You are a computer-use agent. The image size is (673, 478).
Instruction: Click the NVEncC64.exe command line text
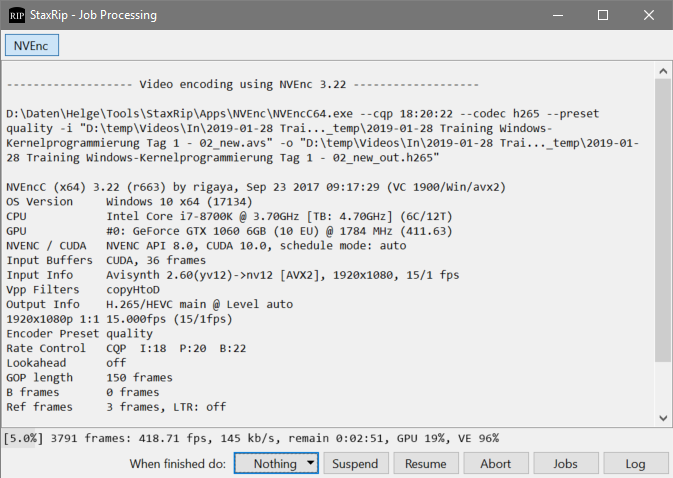pyautogui.click(x=322, y=136)
